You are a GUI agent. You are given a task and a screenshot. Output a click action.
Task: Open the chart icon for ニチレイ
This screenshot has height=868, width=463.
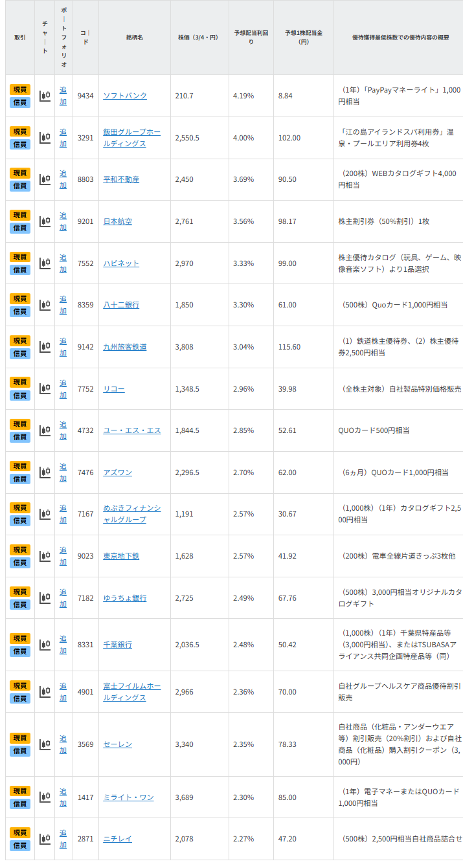point(45,839)
